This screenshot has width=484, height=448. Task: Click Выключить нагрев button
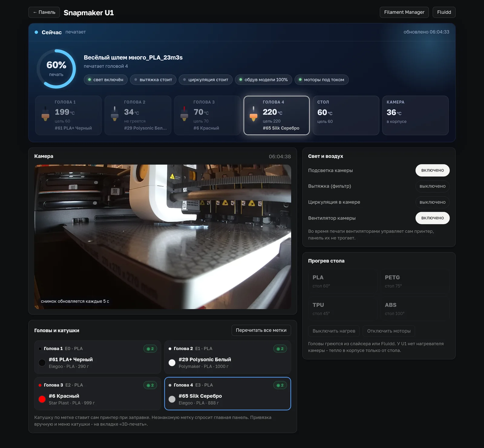334,331
